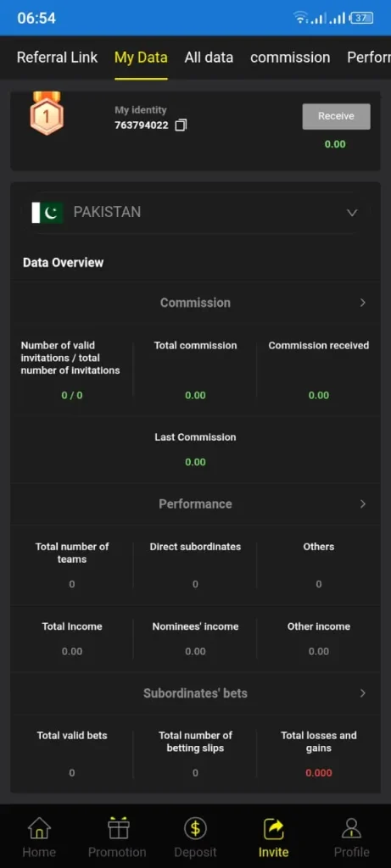Tap the Pakistan flag icon

(47, 213)
